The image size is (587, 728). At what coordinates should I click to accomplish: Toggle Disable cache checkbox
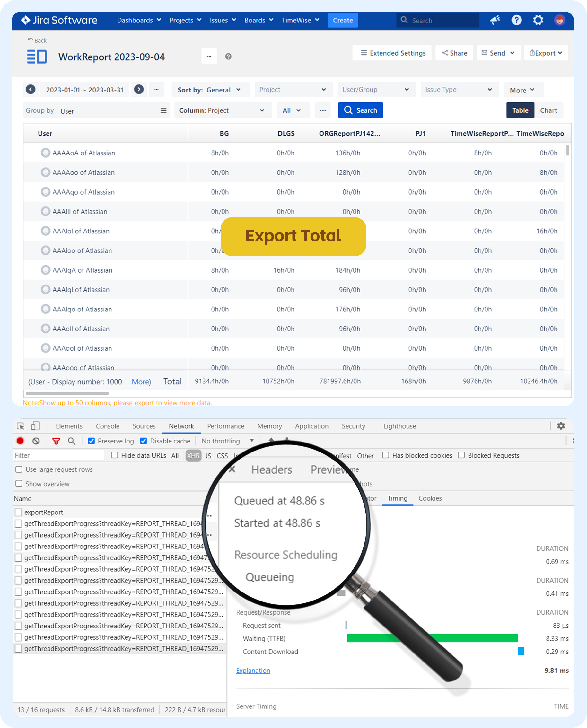(x=143, y=441)
